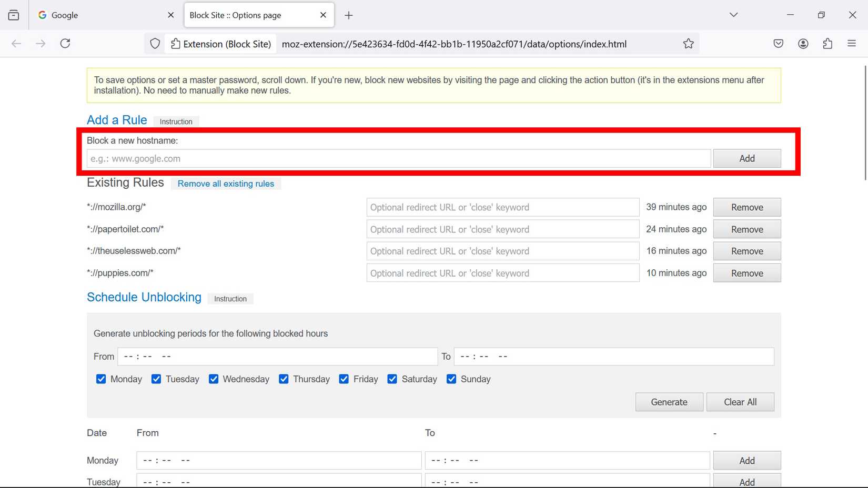Click the blocked hours From time field

point(278,357)
